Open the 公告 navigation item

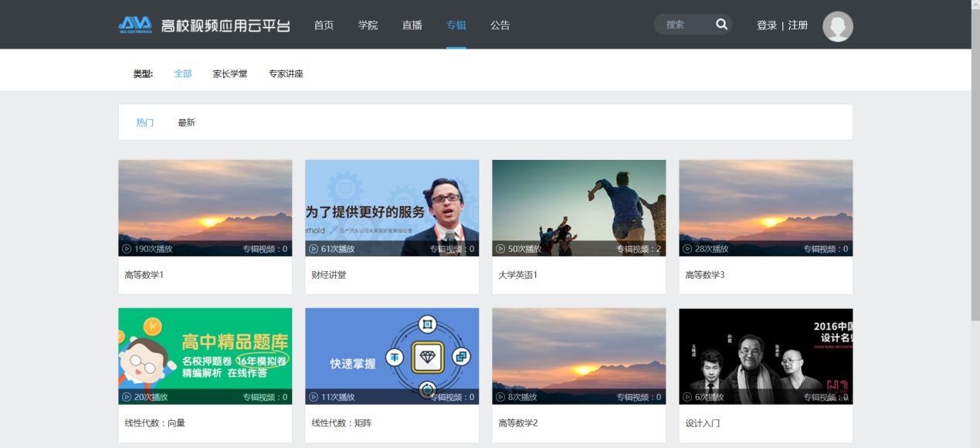point(500,25)
